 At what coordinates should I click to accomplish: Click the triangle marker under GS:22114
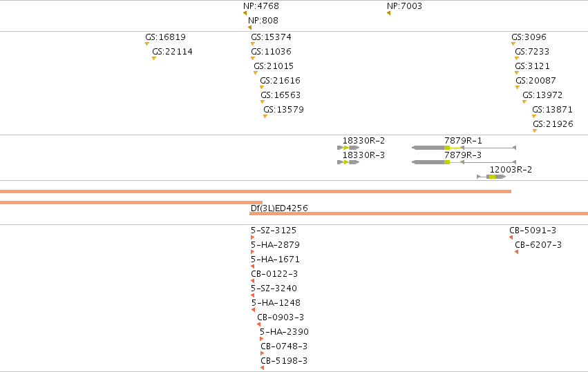[x=154, y=58]
